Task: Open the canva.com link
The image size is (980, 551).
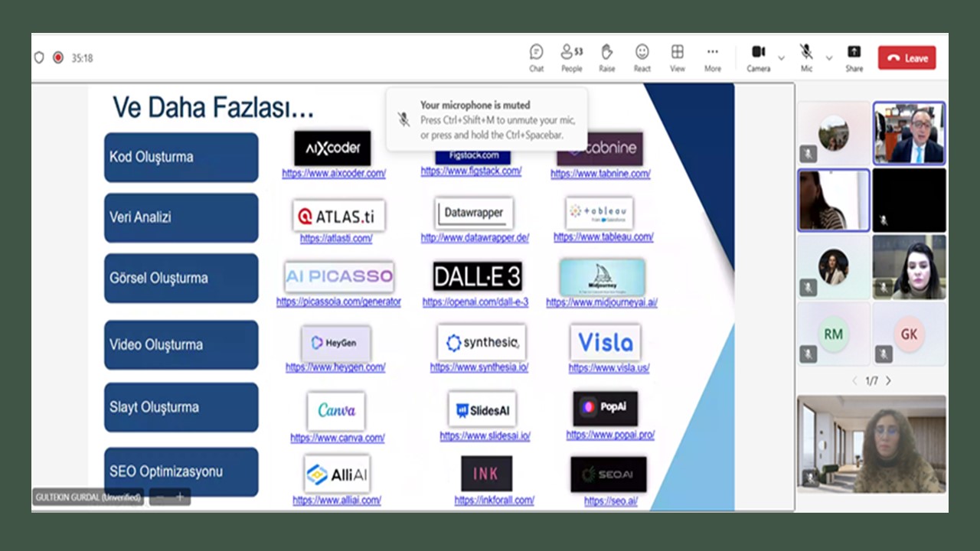Action: pyautogui.click(x=338, y=438)
